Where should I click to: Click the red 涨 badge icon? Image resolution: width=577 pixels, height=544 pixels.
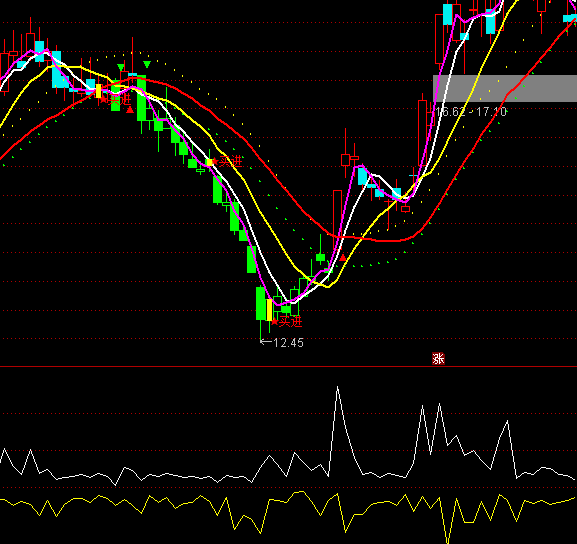(x=438, y=358)
